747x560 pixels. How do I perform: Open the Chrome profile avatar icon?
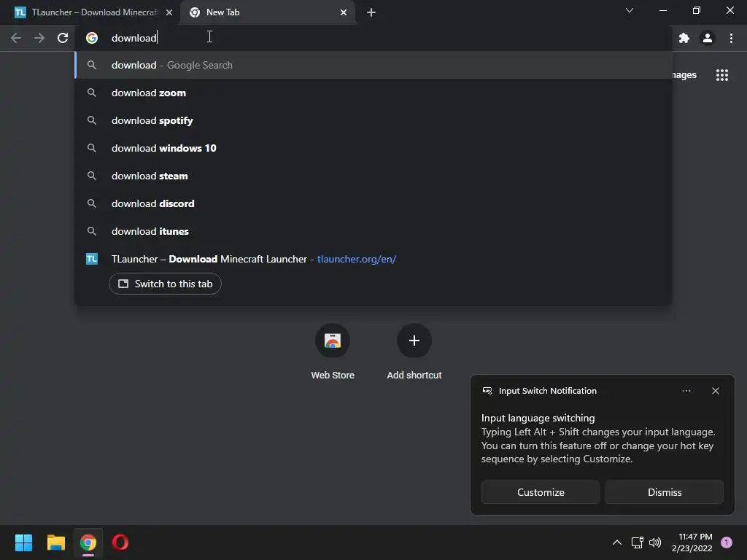708,38
